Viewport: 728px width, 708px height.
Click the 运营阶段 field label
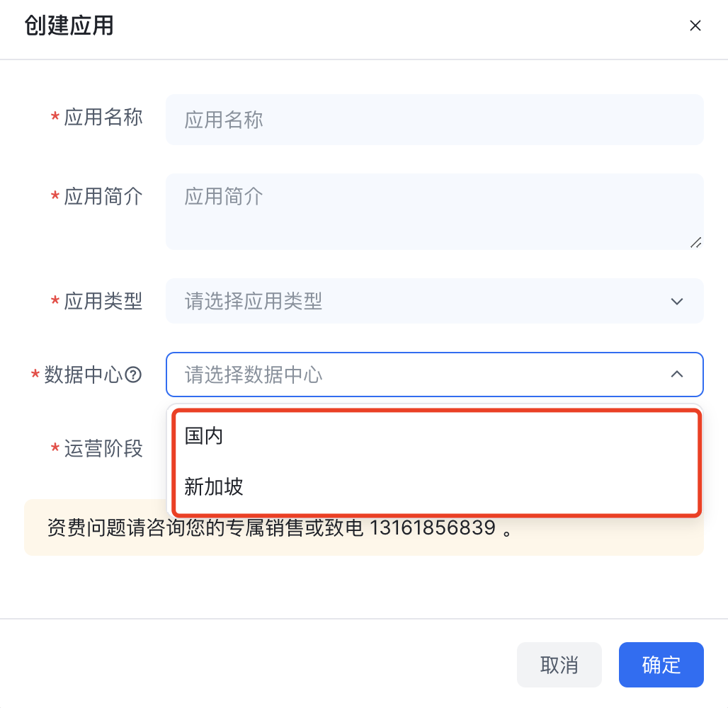(x=103, y=448)
